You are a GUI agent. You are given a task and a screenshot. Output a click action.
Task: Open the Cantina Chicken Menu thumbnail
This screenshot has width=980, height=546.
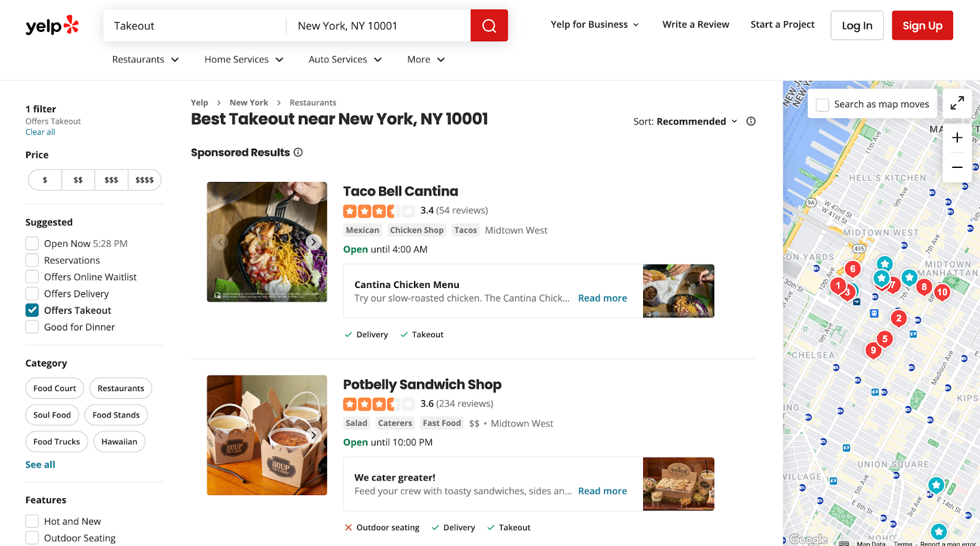pyautogui.click(x=679, y=291)
